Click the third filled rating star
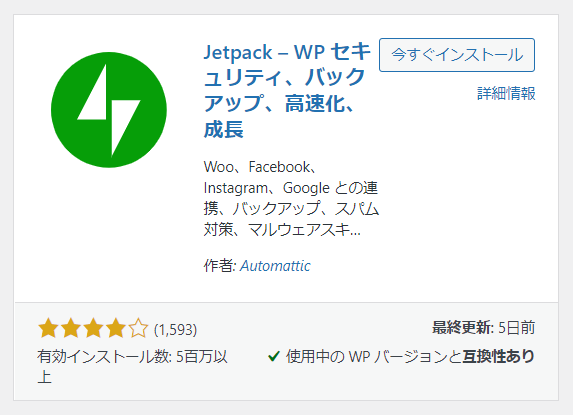Viewport: 573px width, 415px height. pyautogui.click(x=94, y=328)
